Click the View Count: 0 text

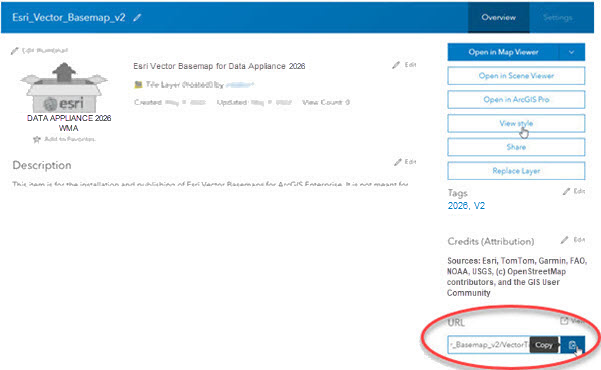coord(326,102)
